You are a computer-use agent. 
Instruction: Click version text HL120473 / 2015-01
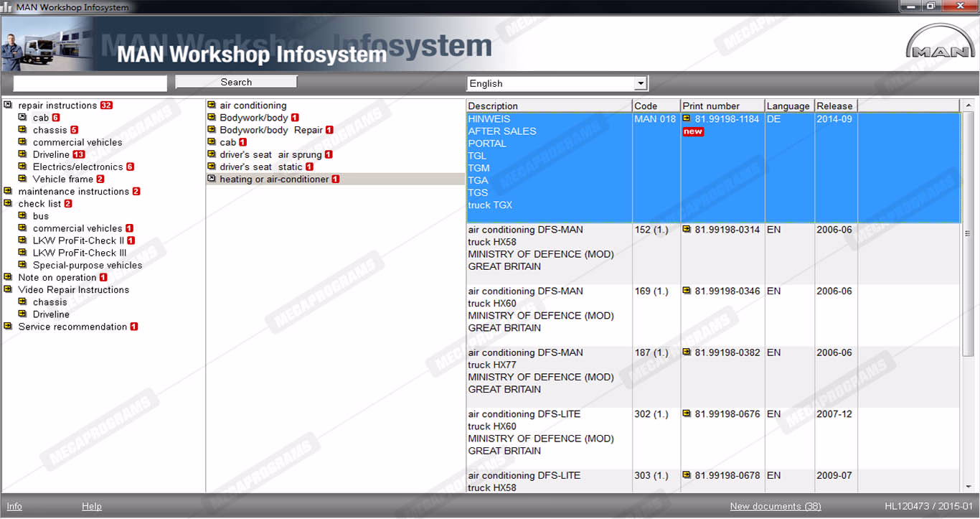(x=928, y=506)
